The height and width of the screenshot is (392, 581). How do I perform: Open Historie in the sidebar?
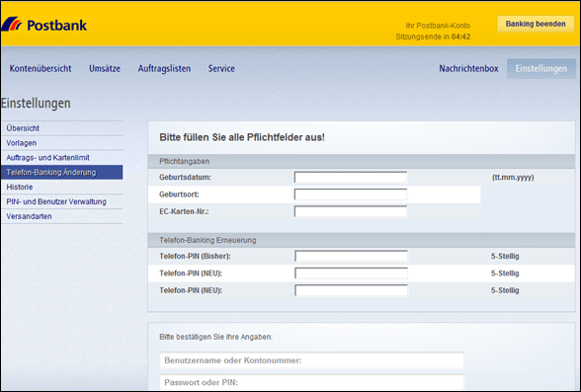tap(62, 187)
